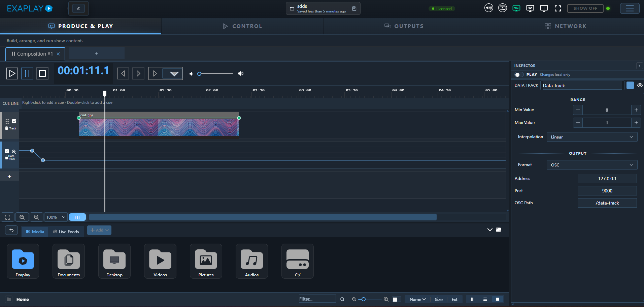644x307 pixels.
Task: Click the pop-out window icon in the media browser
Action: tap(499, 229)
